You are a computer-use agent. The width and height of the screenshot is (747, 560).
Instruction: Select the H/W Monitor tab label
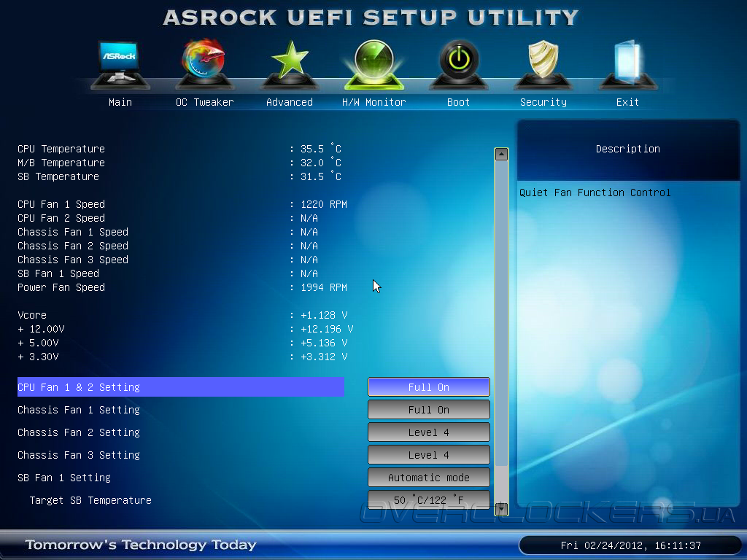click(374, 102)
